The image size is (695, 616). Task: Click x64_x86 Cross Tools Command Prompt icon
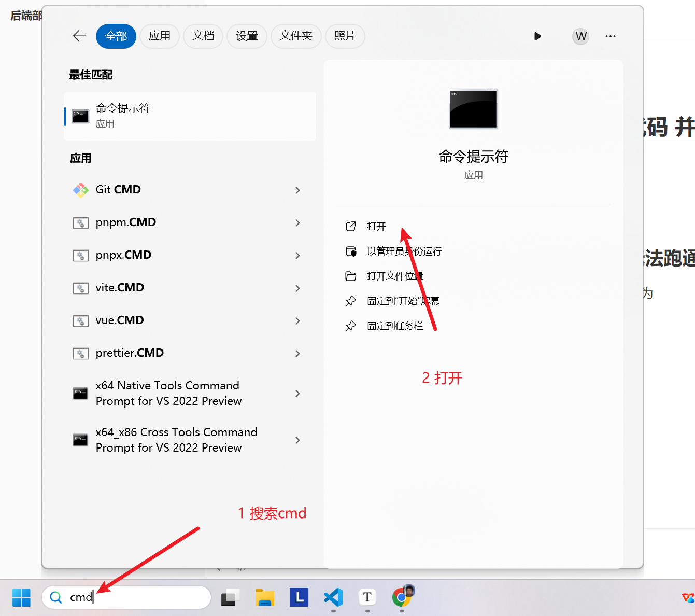(x=80, y=440)
